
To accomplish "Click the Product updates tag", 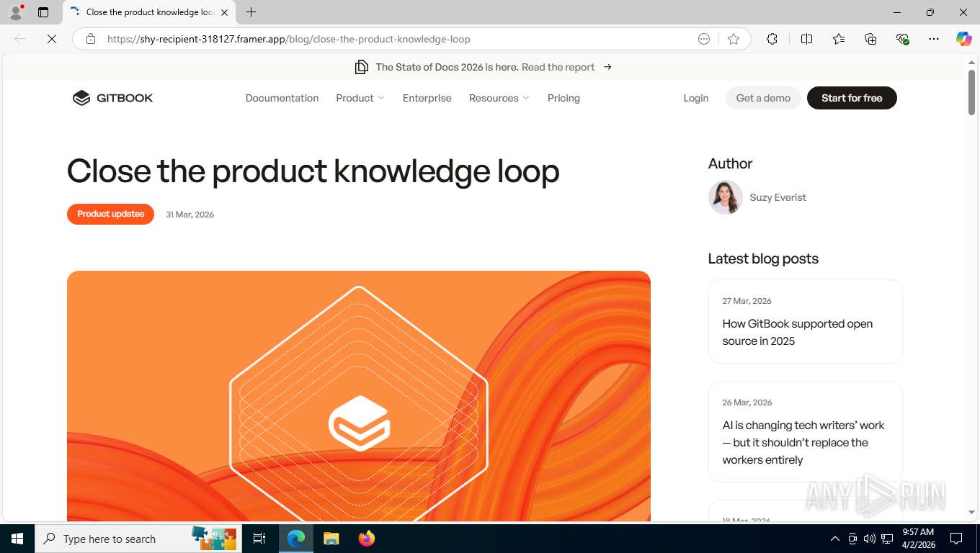I will (110, 214).
